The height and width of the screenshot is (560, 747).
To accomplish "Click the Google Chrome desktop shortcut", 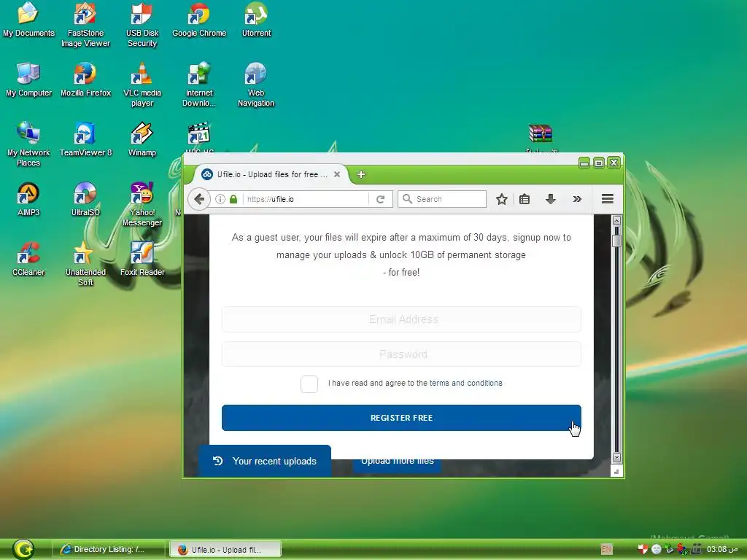I will 199,20.
